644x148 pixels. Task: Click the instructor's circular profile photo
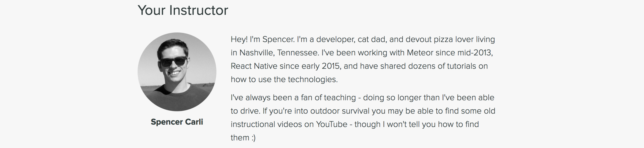point(177,72)
